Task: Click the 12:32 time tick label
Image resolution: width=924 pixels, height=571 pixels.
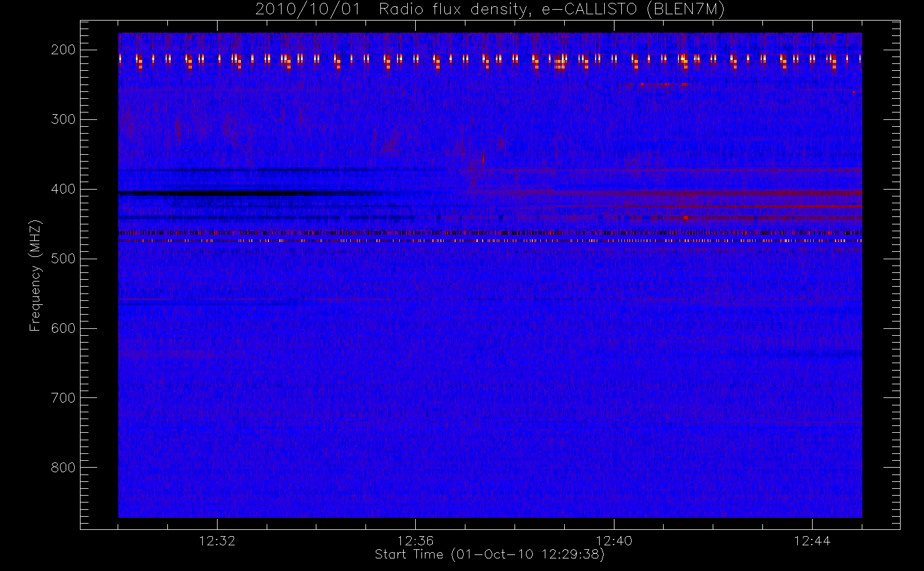Action: tap(217, 541)
